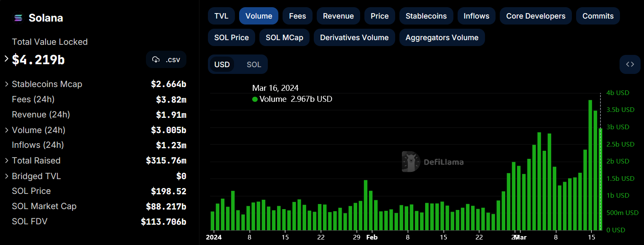Click the green Volume legend dot

coord(255,99)
